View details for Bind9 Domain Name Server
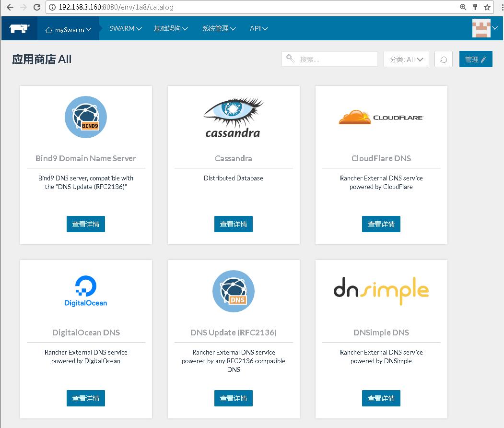Image resolution: width=504 pixels, height=428 pixels. [x=86, y=224]
